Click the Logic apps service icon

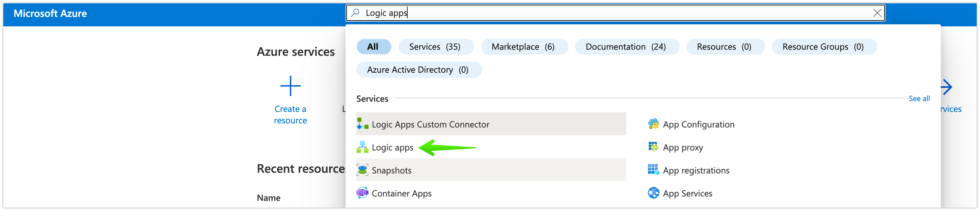click(x=362, y=147)
